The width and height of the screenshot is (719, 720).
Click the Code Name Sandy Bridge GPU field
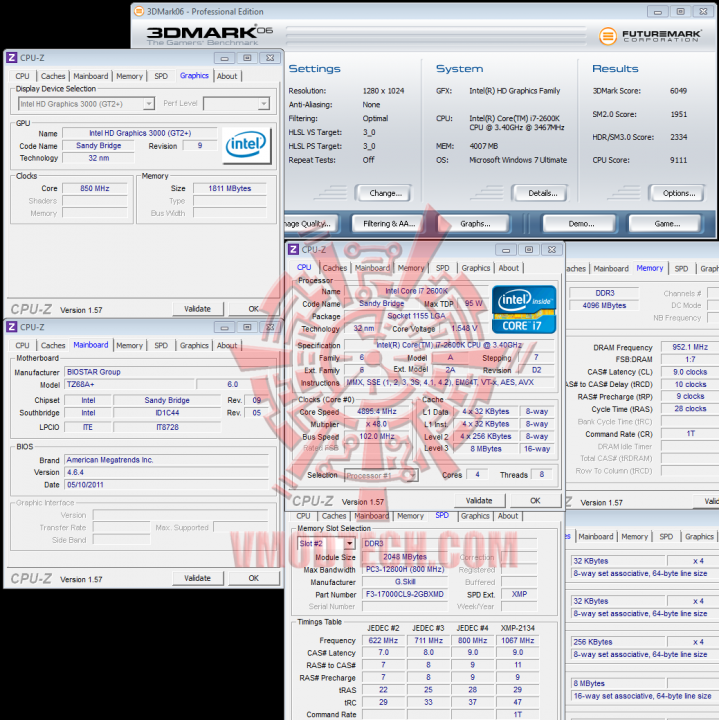(99, 146)
